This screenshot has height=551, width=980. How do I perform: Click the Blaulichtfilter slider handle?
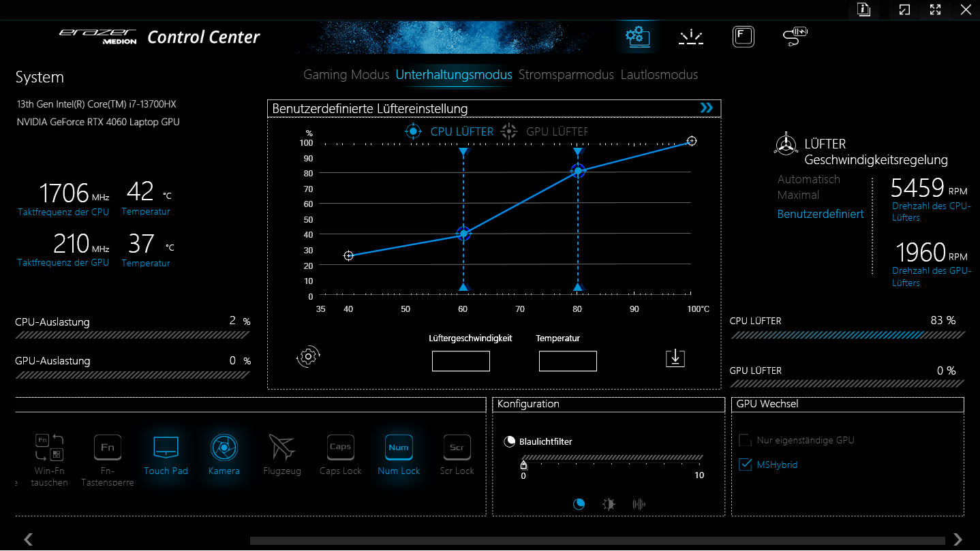(x=523, y=465)
